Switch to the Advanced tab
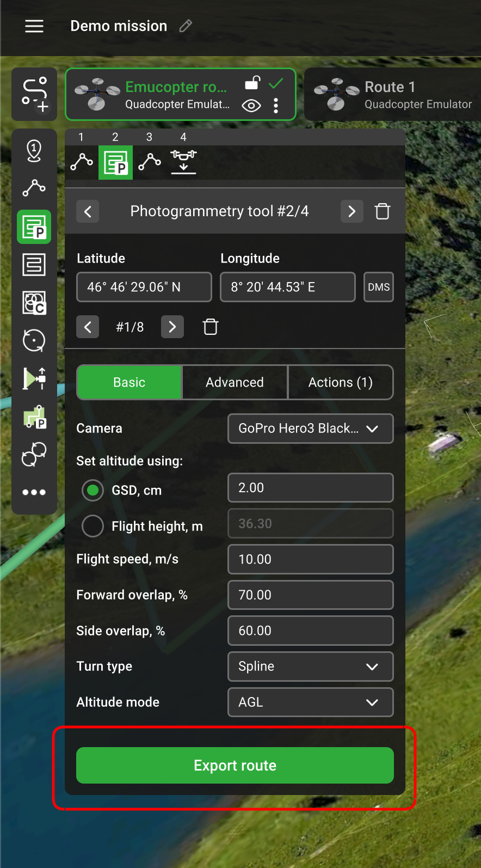Viewport: 481px width, 868px height. [235, 382]
